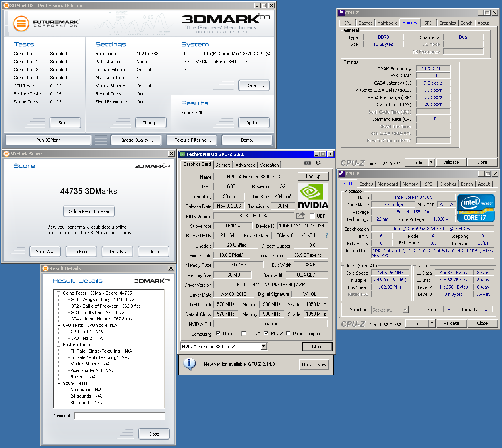This screenshot has height=448, width=502.
Task: Switch to the Sensors tab in GPU-Z
Action: (x=223, y=165)
